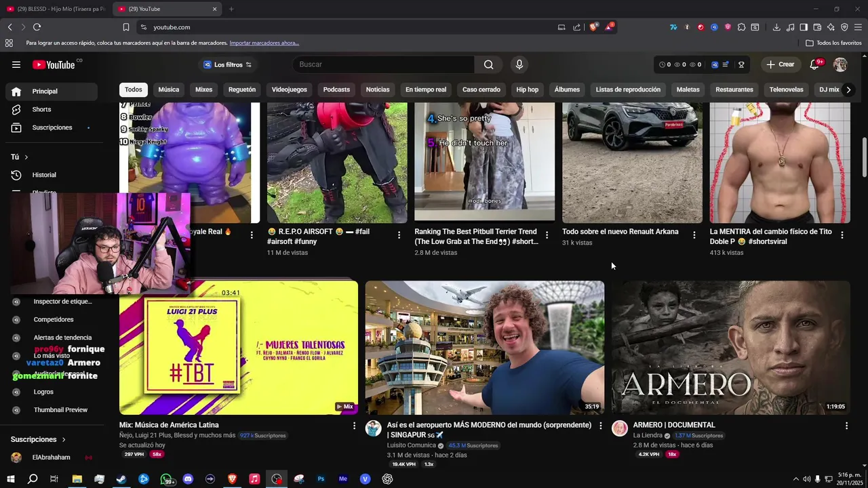Open the YouTube hamburger guide menu
Screen dimensions: 868x488
click(16, 64)
